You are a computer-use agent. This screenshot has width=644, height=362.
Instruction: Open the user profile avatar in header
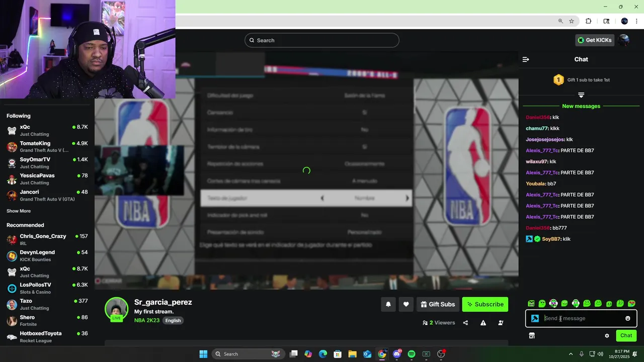coord(624,40)
